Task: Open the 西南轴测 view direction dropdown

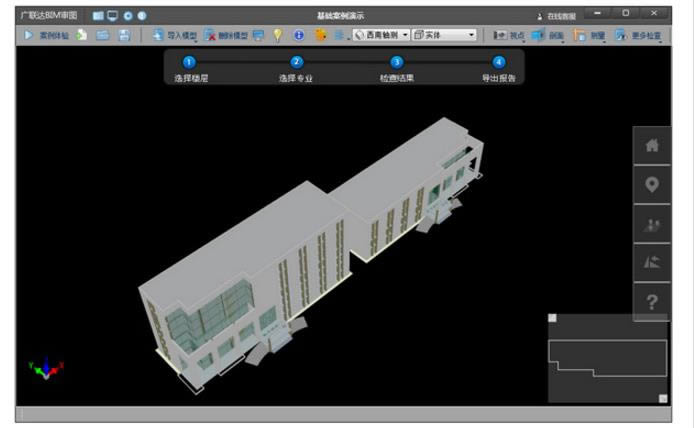Action: (x=381, y=35)
